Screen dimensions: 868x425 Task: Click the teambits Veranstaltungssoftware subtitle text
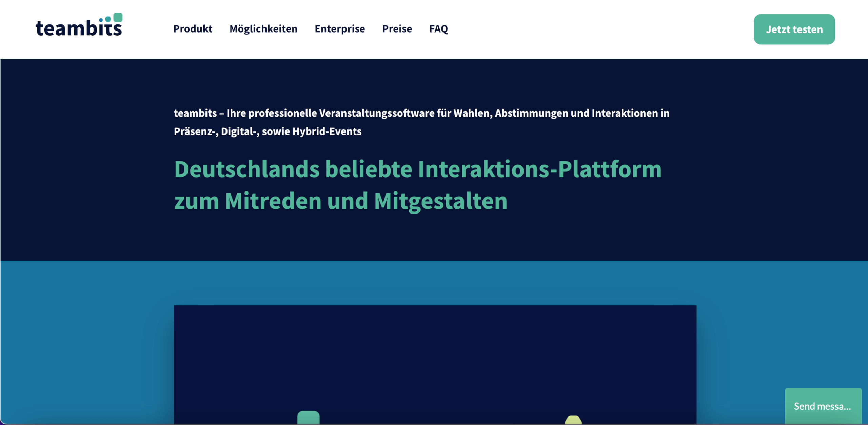[x=421, y=122]
